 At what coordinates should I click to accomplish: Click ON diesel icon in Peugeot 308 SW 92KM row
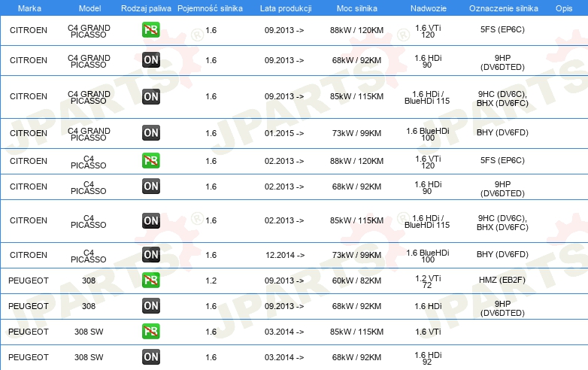[x=150, y=357]
